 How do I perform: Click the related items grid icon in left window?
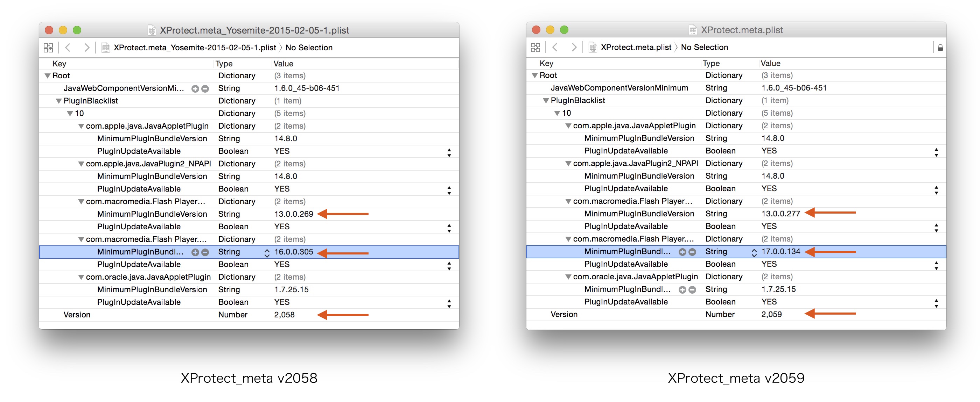click(x=48, y=48)
